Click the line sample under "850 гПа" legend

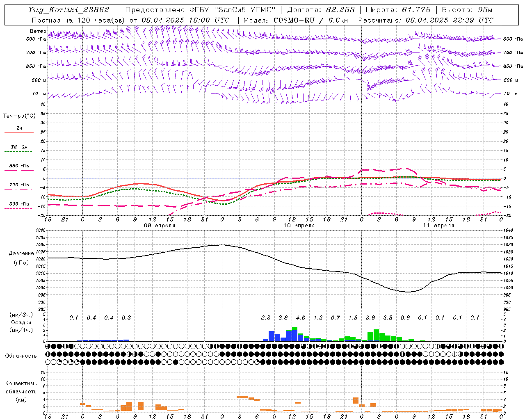coord(18,171)
